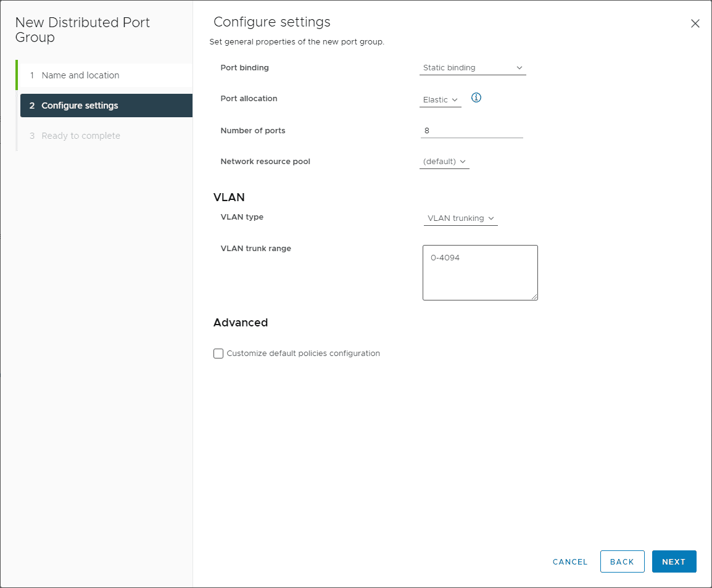Click the VLAN trunk range resize handle
Image resolution: width=712 pixels, height=588 pixels.
click(534, 297)
